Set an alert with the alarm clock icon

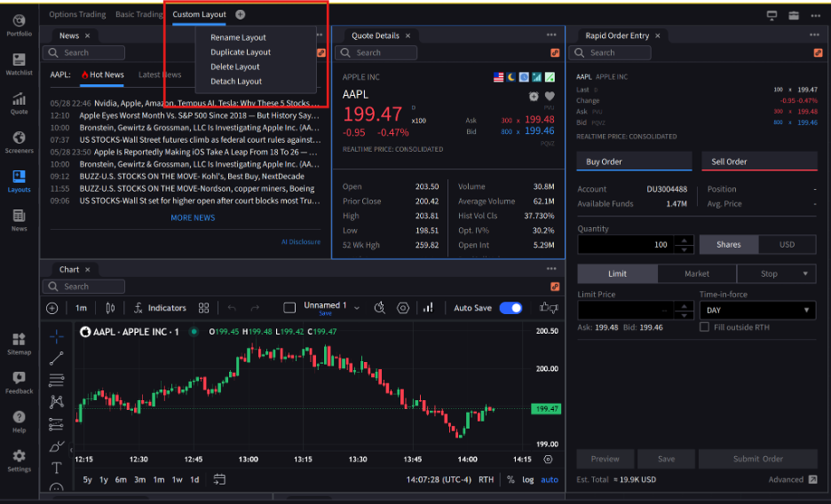click(534, 97)
